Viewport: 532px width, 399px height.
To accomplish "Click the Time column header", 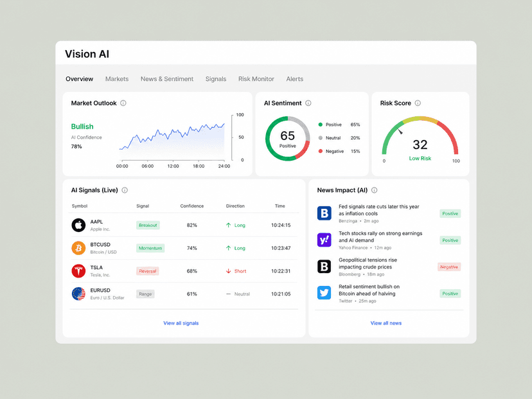I will click(x=280, y=206).
